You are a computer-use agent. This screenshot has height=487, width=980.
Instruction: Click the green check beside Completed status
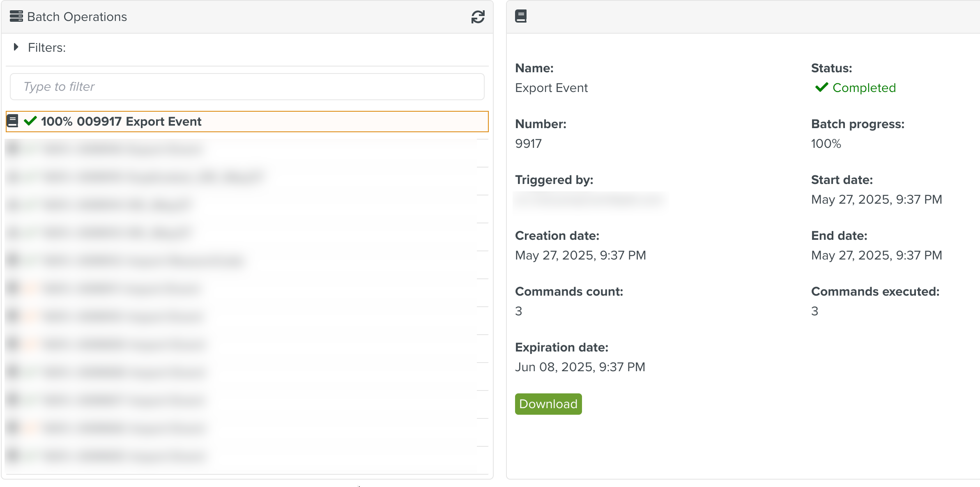pos(821,87)
